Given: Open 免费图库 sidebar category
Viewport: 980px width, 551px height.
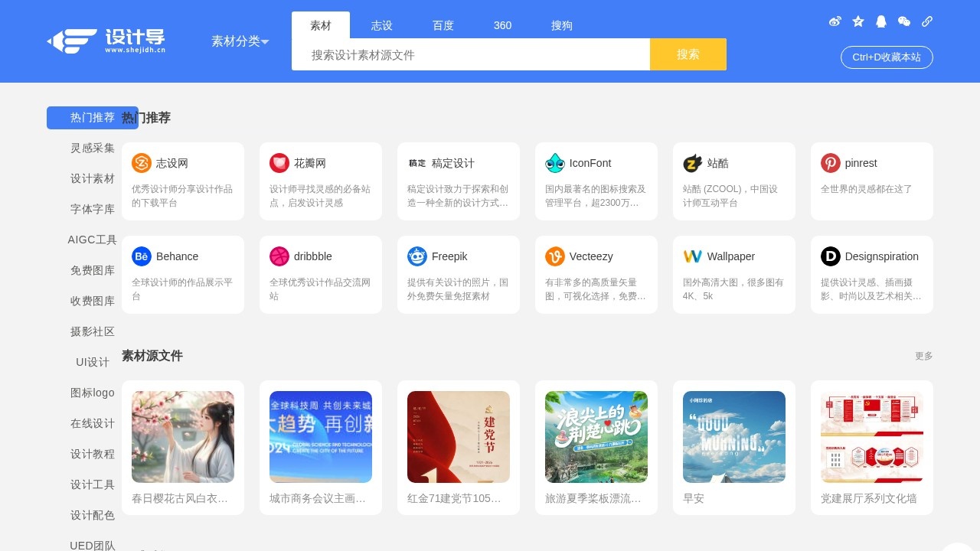Looking at the screenshot, I should pos(93,270).
